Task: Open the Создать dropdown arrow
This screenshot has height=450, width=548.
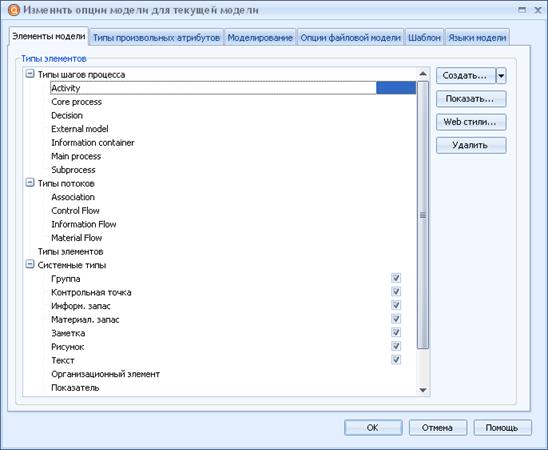Action: (501, 75)
